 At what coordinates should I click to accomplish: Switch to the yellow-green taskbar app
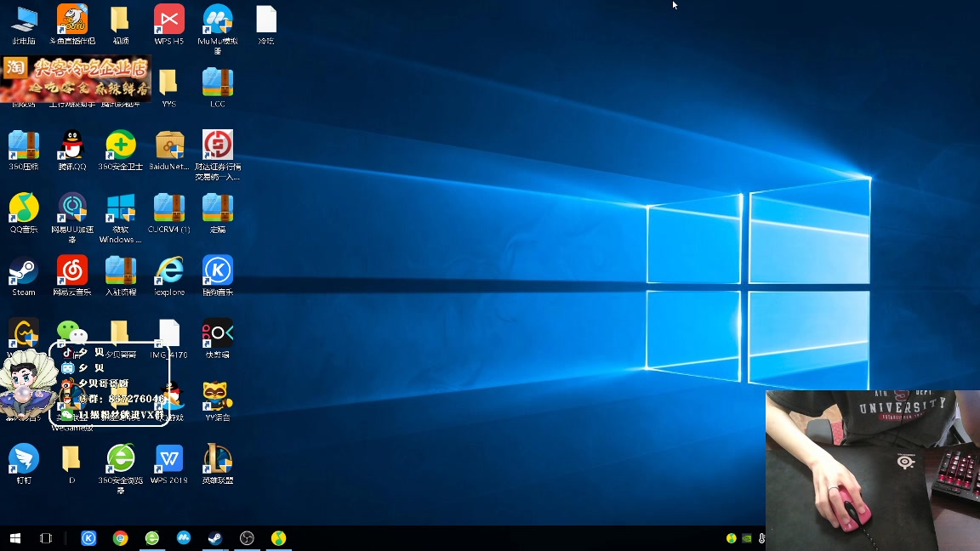coord(279,538)
